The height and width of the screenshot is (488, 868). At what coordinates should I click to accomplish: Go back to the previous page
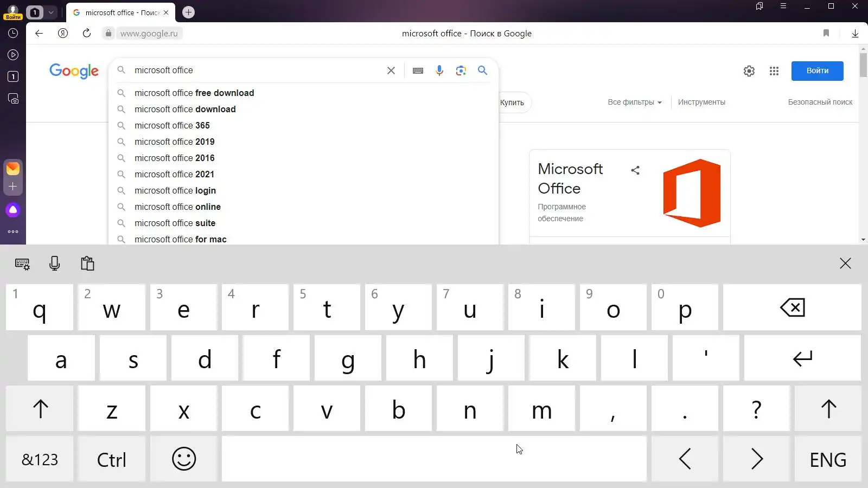[39, 33]
